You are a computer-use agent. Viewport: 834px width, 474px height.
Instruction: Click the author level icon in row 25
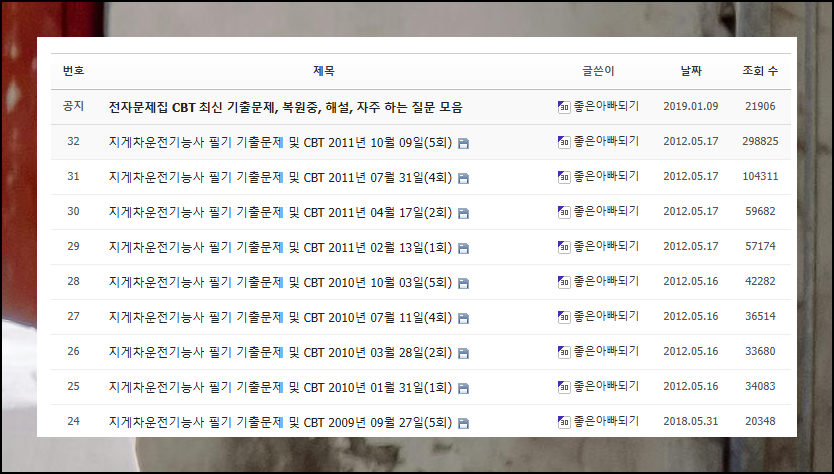coord(564,387)
